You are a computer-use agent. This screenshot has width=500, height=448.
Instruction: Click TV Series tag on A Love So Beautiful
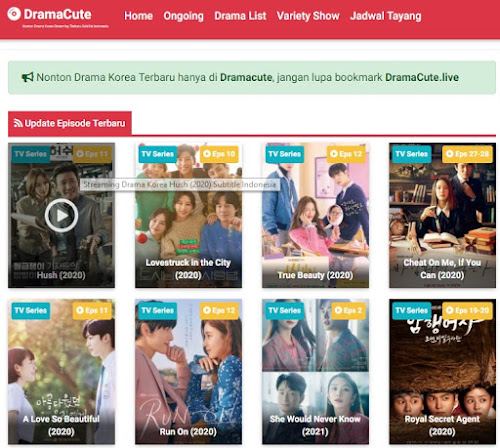coord(30,310)
